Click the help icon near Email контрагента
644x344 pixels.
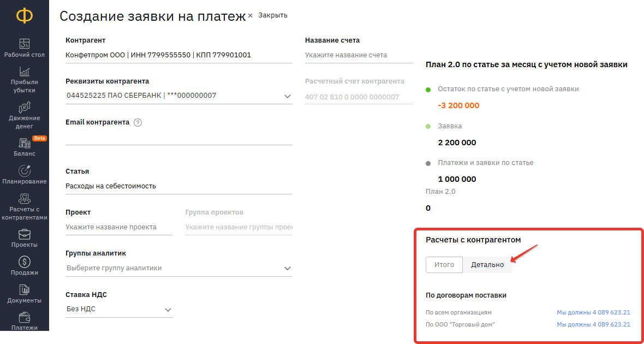pos(138,123)
